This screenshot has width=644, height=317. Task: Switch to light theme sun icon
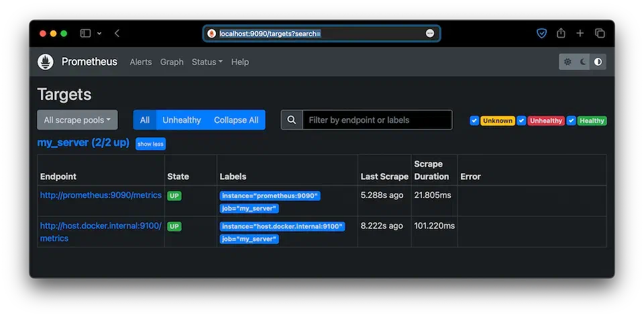[568, 62]
